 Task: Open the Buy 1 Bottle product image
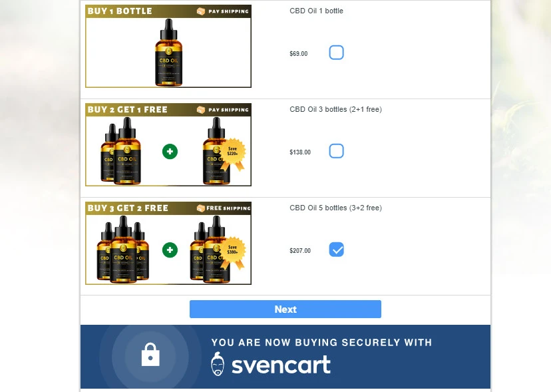pos(168,46)
